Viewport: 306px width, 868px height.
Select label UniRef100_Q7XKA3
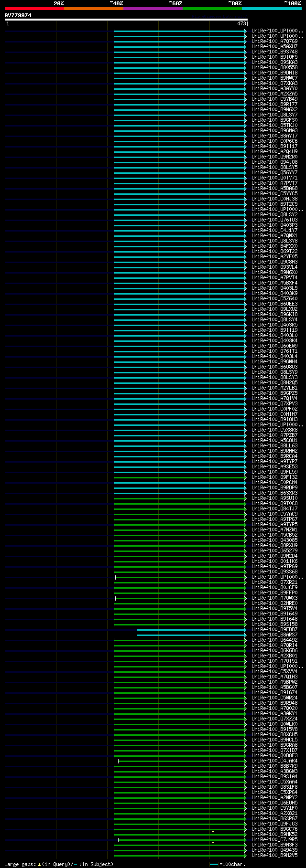coord(274,84)
